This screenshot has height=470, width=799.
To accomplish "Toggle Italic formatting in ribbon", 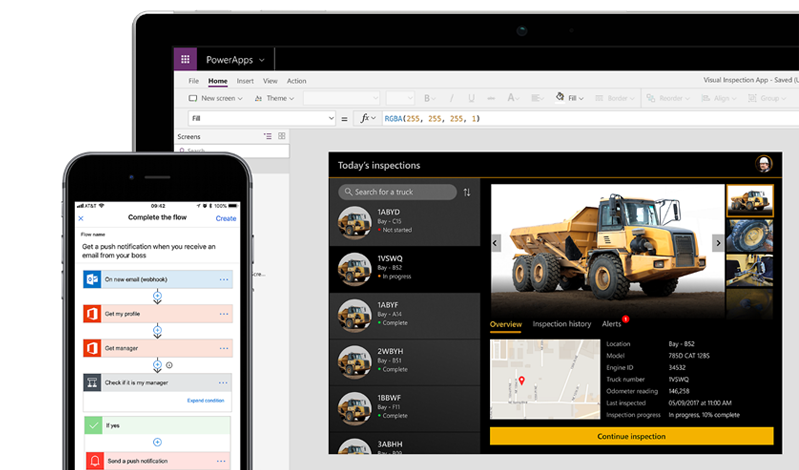I will (451, 98).
